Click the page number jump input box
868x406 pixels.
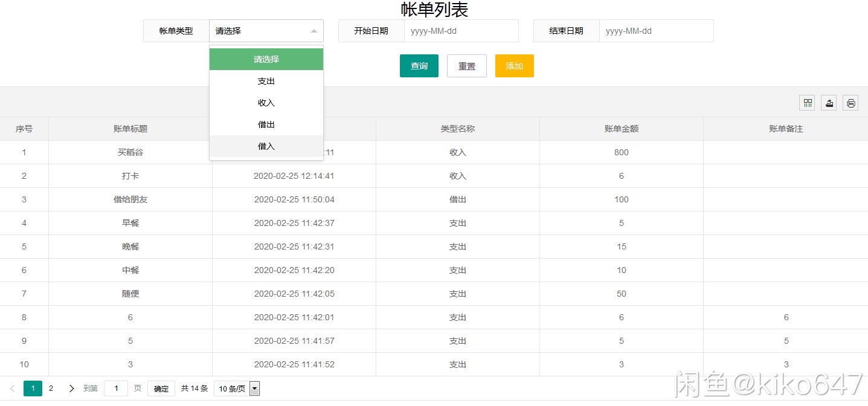116,388
